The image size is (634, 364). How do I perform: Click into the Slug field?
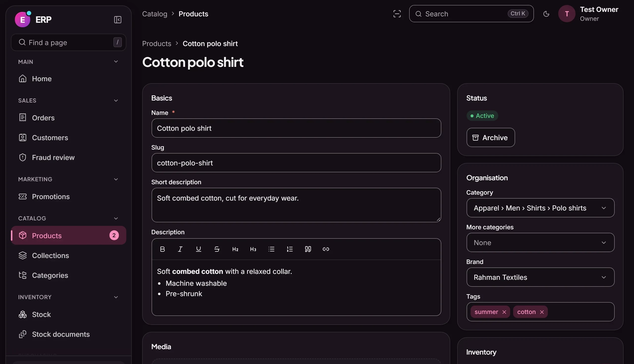point(296,163)
